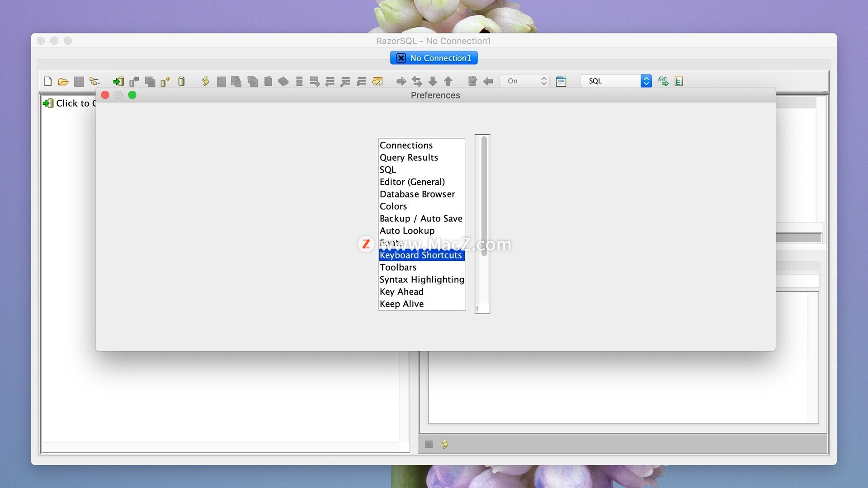Screen dimensions: 868x488
Task: Click the Rollback left arrow icon
Action: pos(488,81)
